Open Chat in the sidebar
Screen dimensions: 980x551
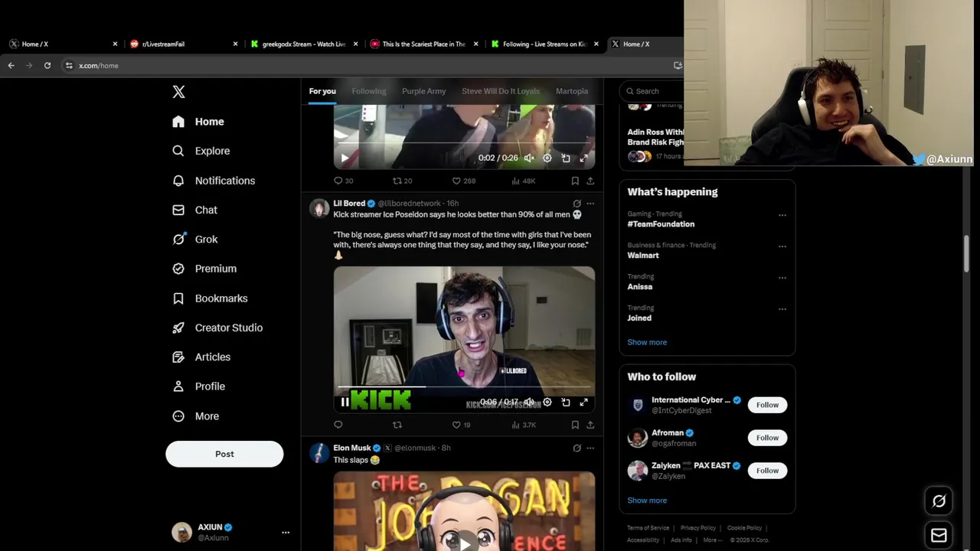click(x=195, y=210)
